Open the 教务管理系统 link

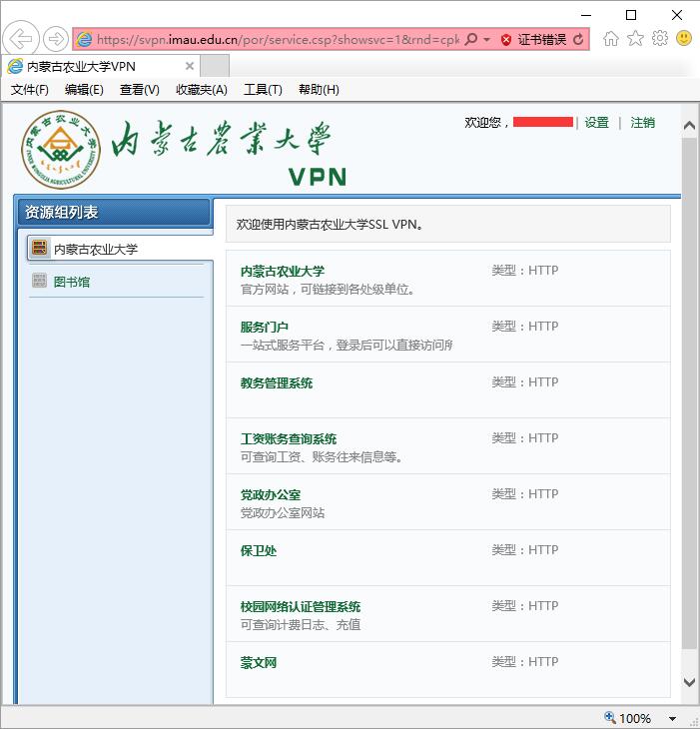pyautogui.click(x=276, y=383)
